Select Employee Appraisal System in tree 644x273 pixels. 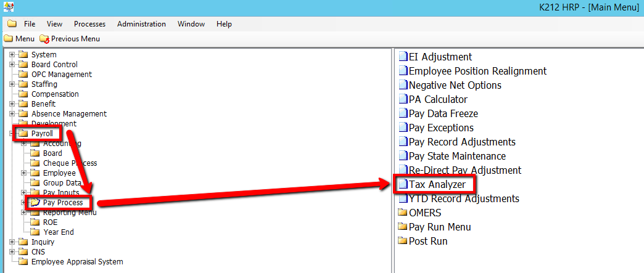point(76,262)
